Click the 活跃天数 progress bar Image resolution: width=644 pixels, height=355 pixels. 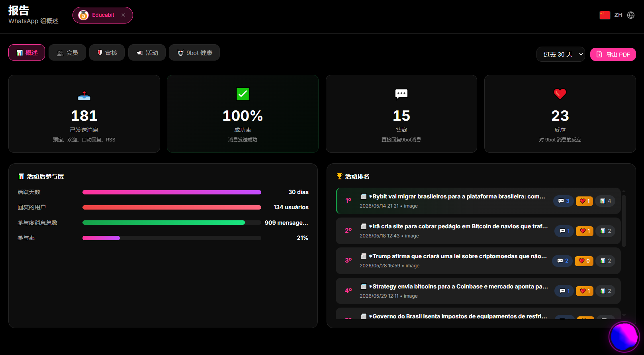click(172, 192)
